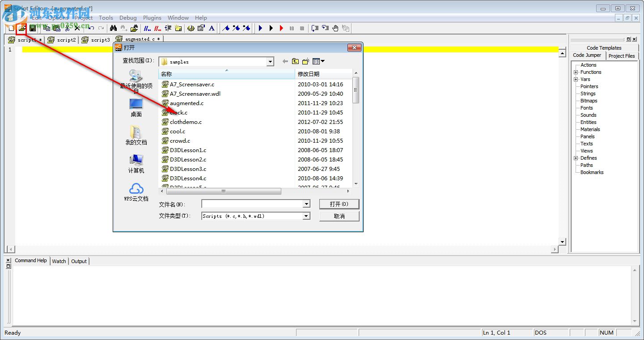Open 计算机 (Computer) location

click(136, 164)
